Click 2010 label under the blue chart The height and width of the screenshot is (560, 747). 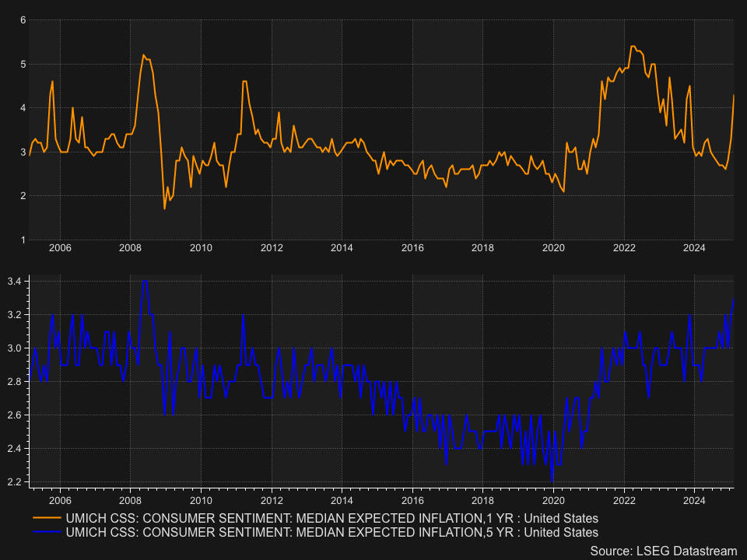click(x=201, y=500)
